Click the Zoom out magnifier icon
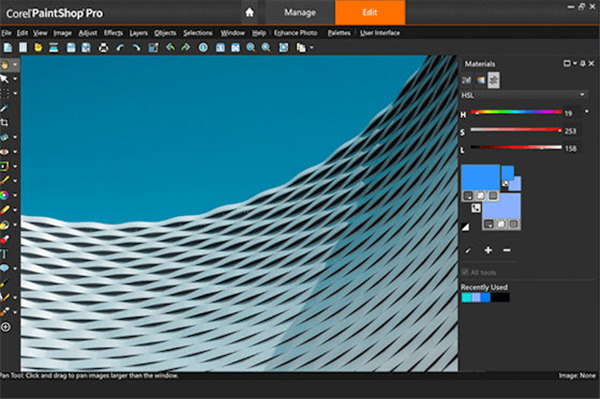 (x=251, y=47)
